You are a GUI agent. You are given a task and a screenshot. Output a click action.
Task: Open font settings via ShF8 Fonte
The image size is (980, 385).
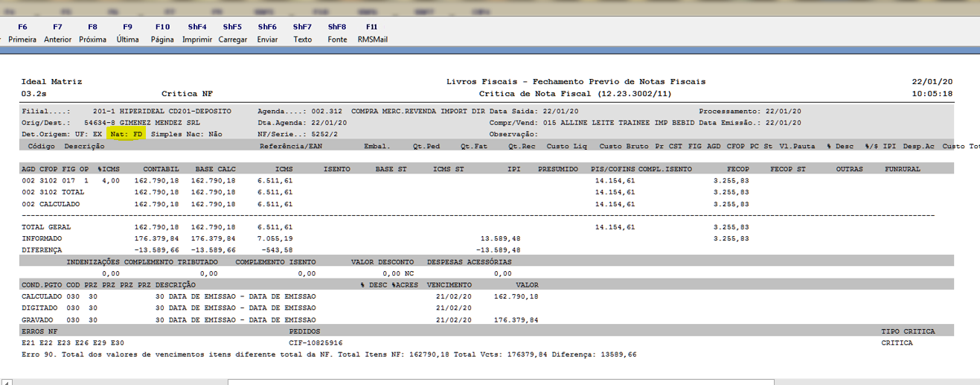point(337,33)
